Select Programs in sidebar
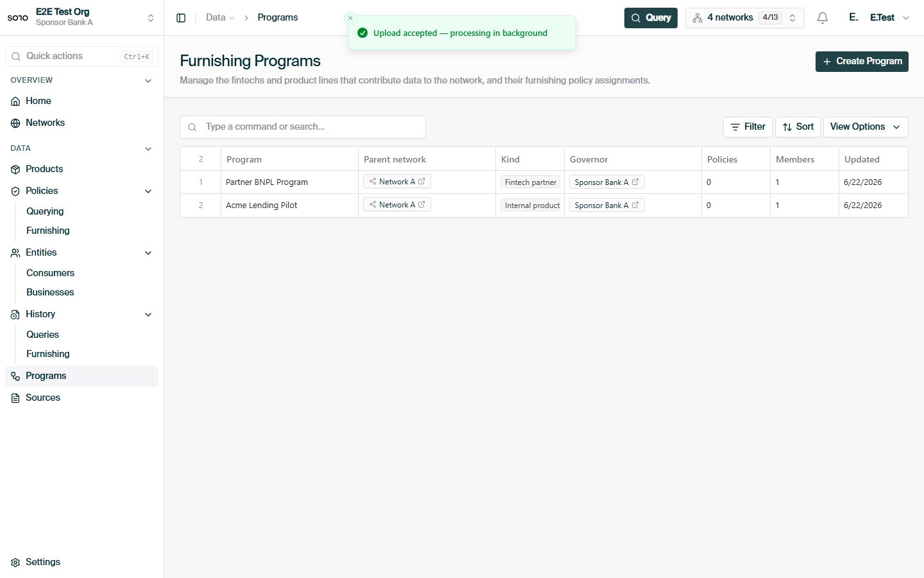This screenshot has height=578, width=924. [x=81, y=376]
